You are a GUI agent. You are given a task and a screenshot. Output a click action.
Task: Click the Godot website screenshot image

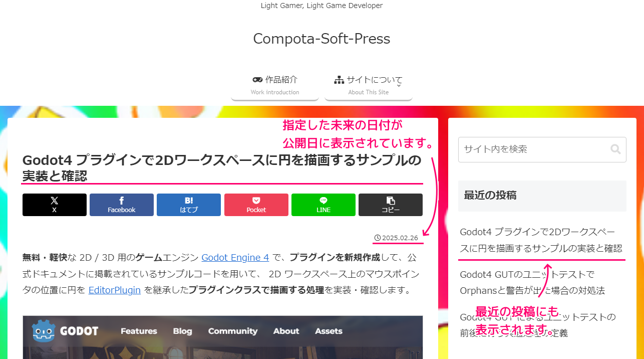(x=223, y=337)
